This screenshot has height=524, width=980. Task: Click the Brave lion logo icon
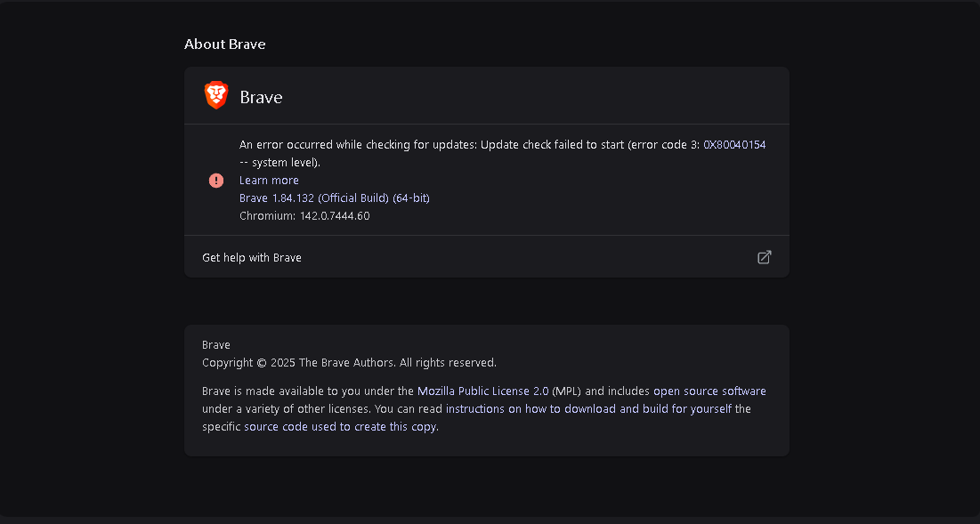(x=216, y=96)
